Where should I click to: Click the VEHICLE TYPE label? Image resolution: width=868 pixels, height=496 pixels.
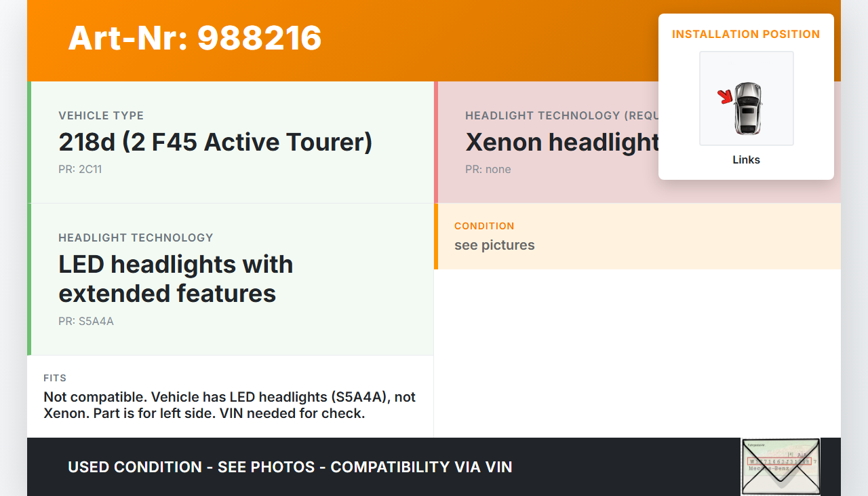101,115
